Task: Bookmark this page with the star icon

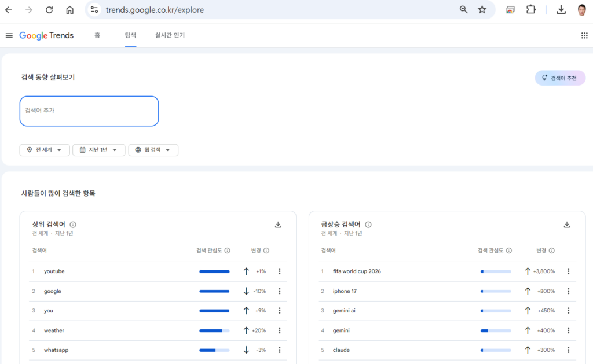Action: (482, 10)
